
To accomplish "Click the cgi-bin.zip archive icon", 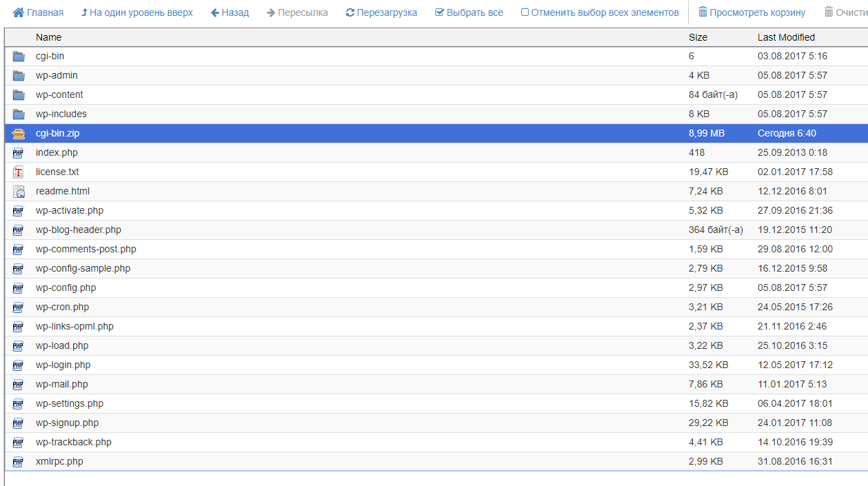I will click(x=19, y=134).
